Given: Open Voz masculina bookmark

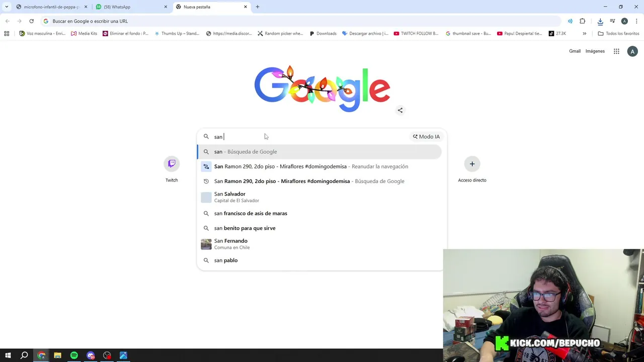Looking at the screenshot, I should click(x=42, y=34).
